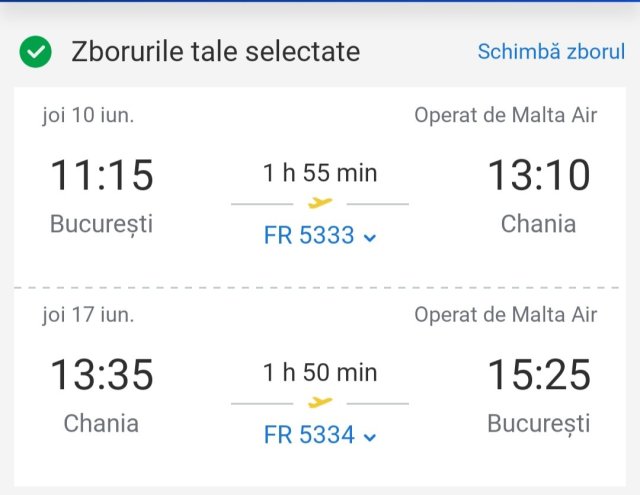The image size is (640, 495).
Task: Select flight number FR 5334
Action: 309,436
